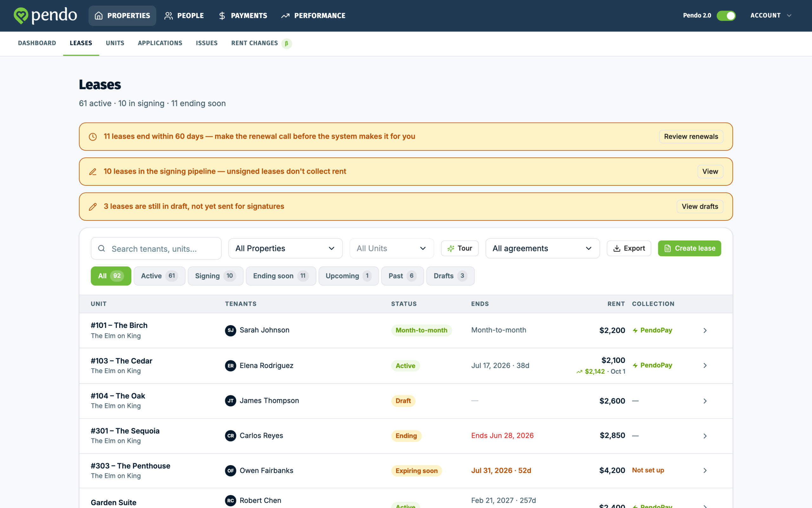Toggle the Pendo 2.0 switch

[x=726, y=16]
